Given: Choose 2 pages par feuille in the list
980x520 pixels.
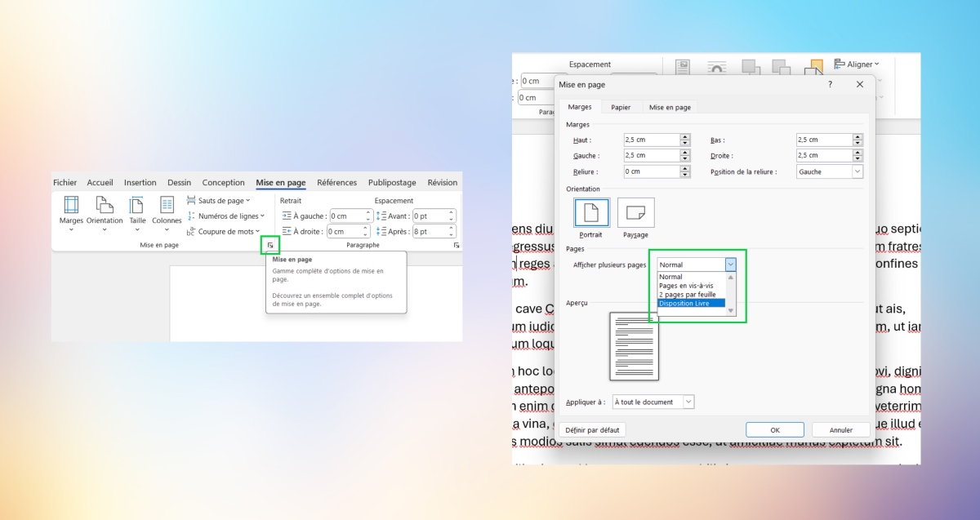Looking at the screenshot, I should [692, 295].
